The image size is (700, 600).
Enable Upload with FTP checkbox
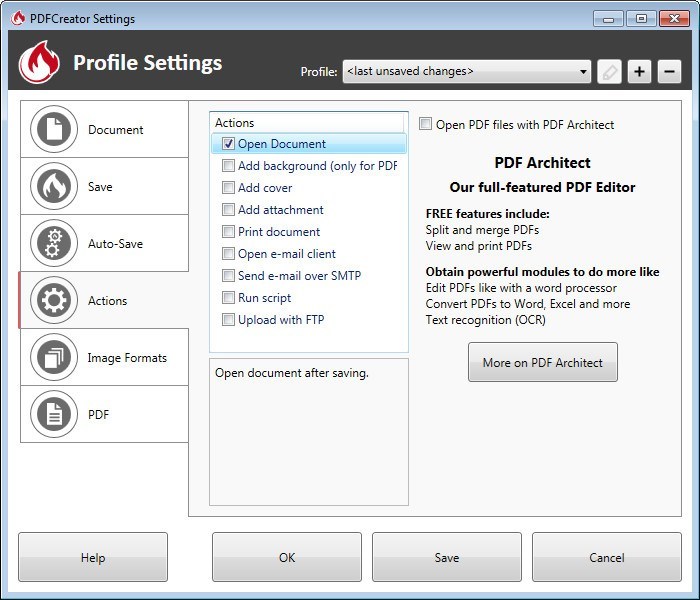click(228, 319)
